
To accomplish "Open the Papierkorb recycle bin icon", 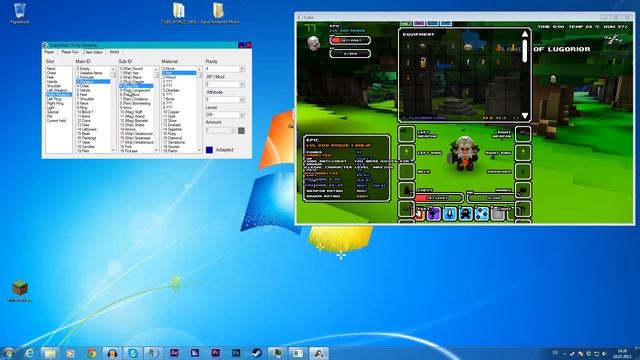I will [20, 13].
